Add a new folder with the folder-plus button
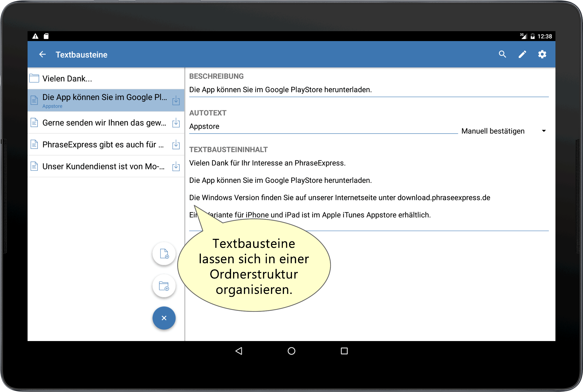583x392 pixels. [164, 286]
